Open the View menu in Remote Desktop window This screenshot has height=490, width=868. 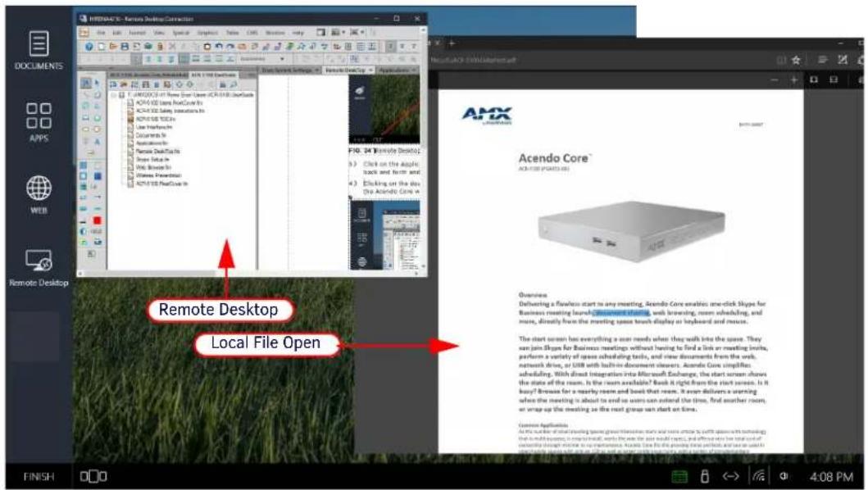159,33
